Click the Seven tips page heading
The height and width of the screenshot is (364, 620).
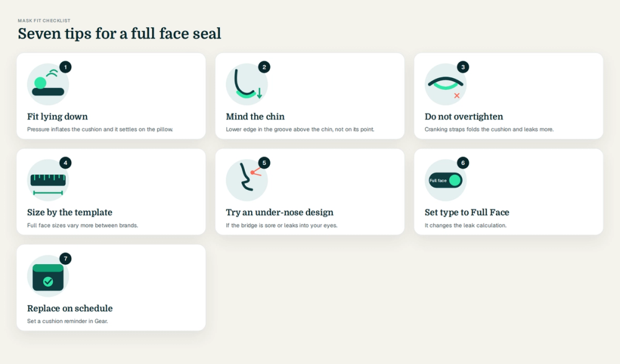[x=120, y=33]
